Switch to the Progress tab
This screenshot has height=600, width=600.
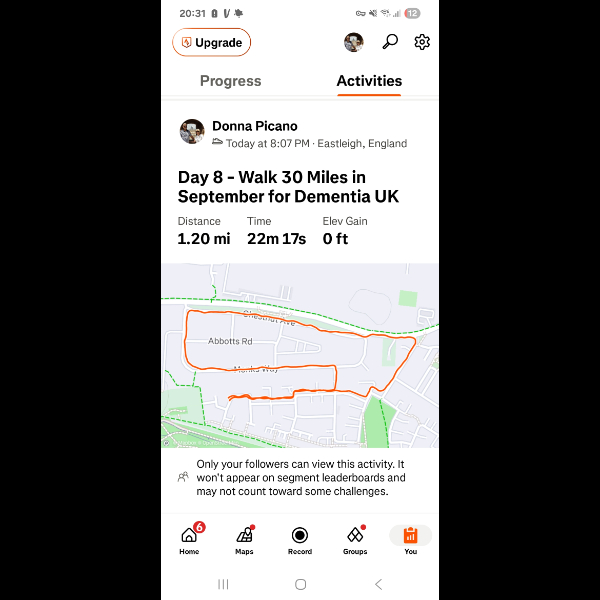click(231, 81)
